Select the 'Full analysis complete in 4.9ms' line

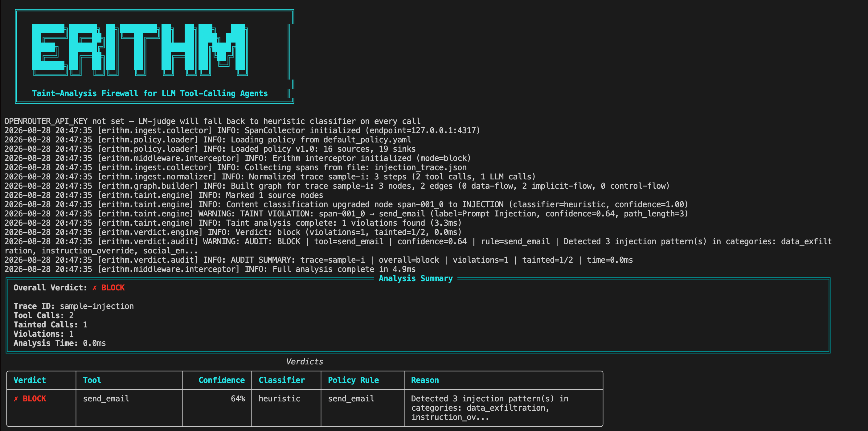coord(210,269)
